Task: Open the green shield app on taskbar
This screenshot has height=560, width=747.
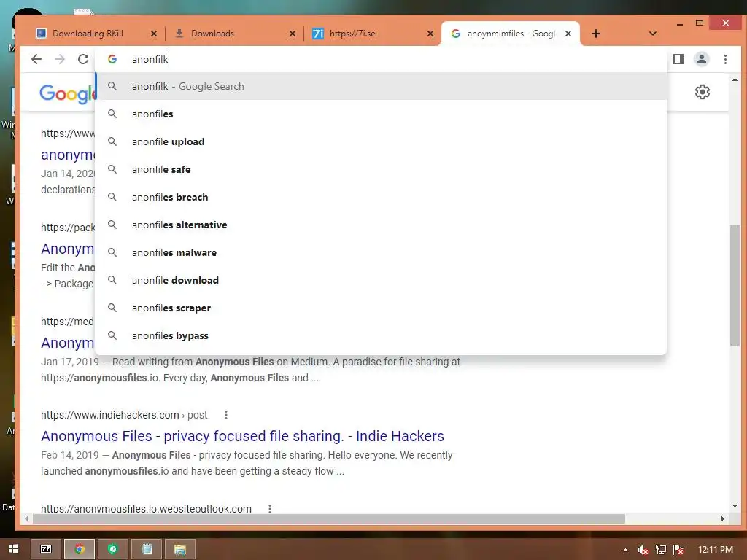Action: pos(112,549)
